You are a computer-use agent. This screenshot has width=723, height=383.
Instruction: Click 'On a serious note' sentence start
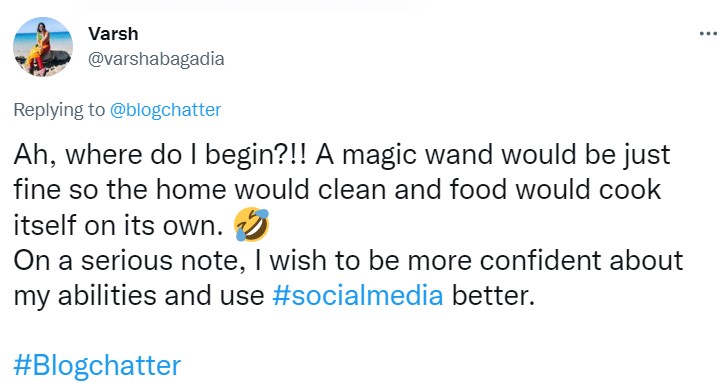click(x=129, y=260)
